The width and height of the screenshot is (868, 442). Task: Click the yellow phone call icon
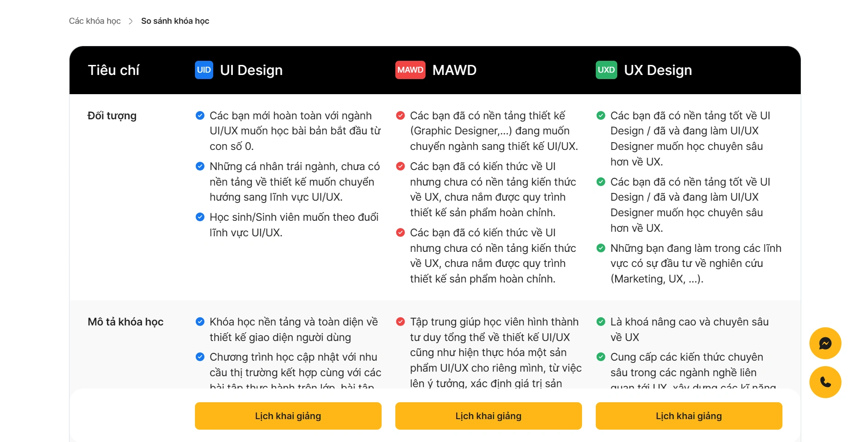coord(825,382)
